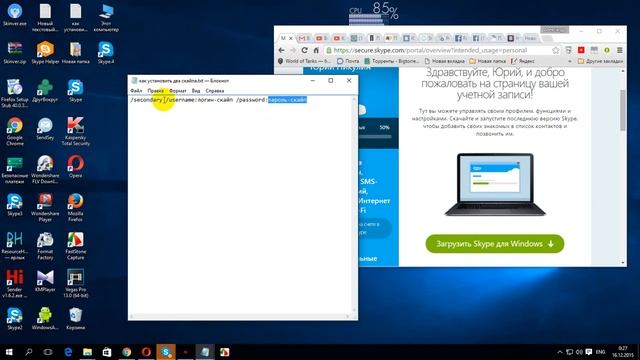
Task: Select Mozilla Firefox desktop shortcut
Action: pyautogui.click(x=76, y=207)
